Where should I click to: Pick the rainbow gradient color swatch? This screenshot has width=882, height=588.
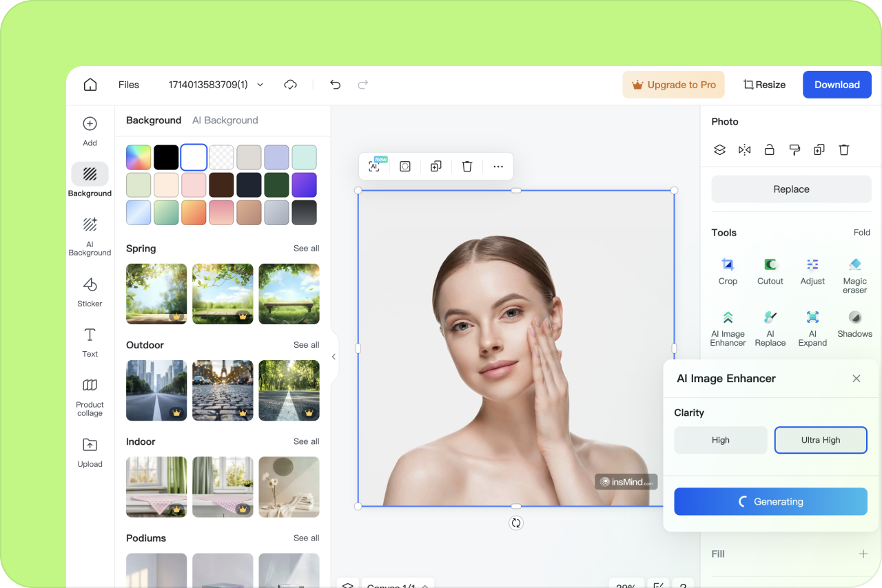[x=139, y=157]
